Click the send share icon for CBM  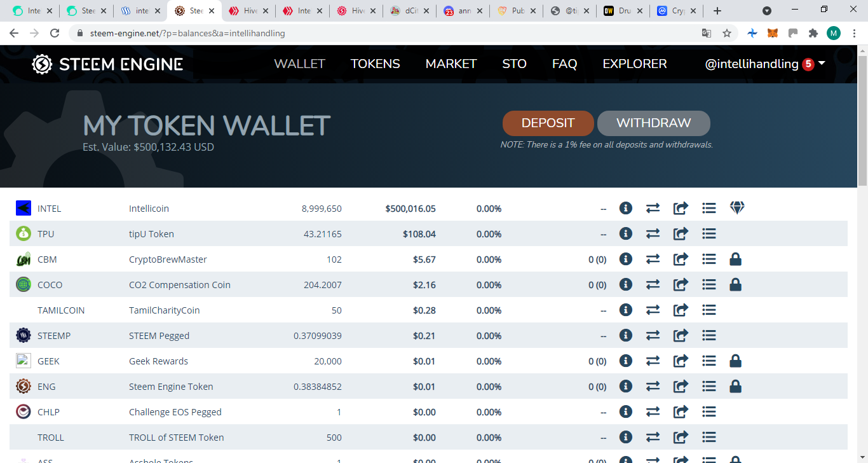tap(681, 259)
